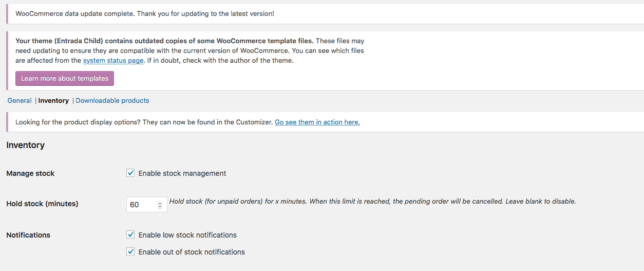Focus the Hold stock minutes number field
The image size is (644, 271).
[x=147, y=204]
